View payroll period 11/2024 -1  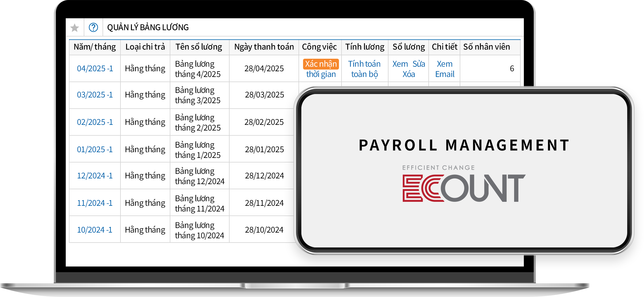pyautogui.click(x=95, y=203)
